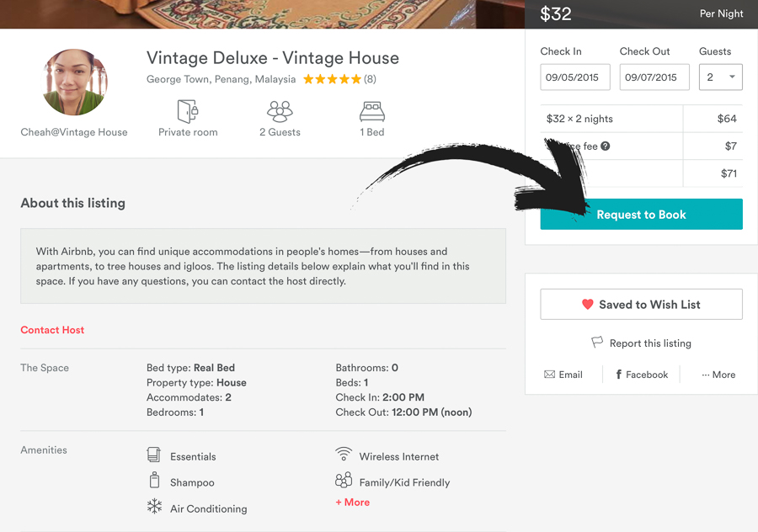Click the 1 Bed icon

(371, 111)
